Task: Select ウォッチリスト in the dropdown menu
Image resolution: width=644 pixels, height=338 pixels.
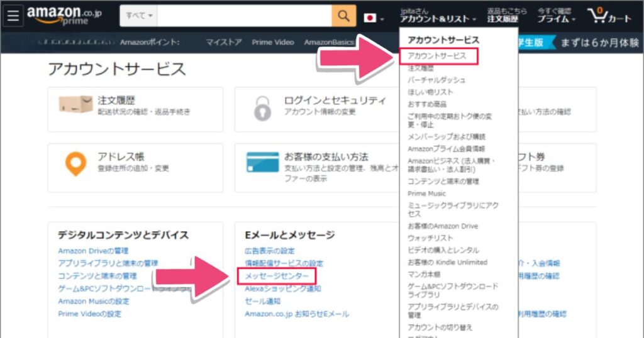Action: (x=430, y=238)
